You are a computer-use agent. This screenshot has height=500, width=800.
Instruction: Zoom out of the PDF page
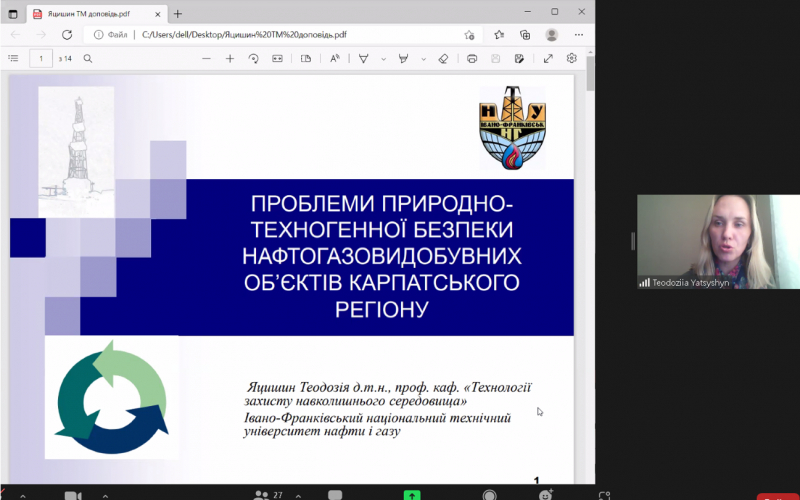[206, 59]
